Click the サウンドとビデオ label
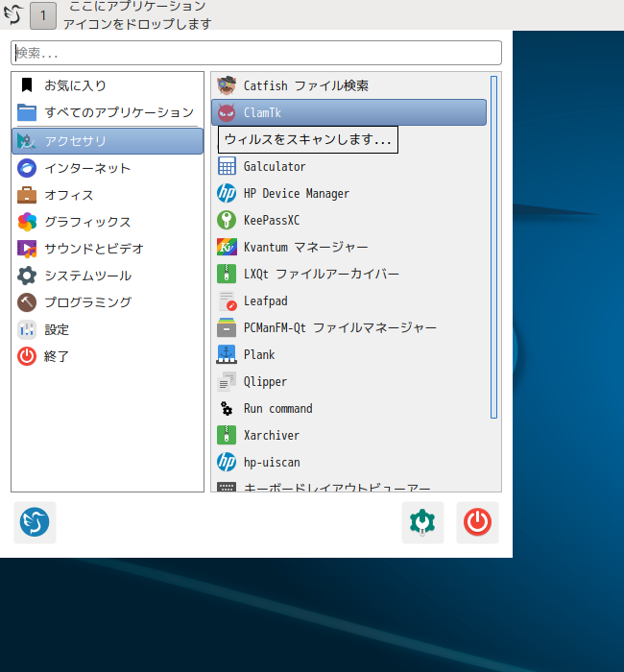The image size is (624, 672). click(94, 249)
